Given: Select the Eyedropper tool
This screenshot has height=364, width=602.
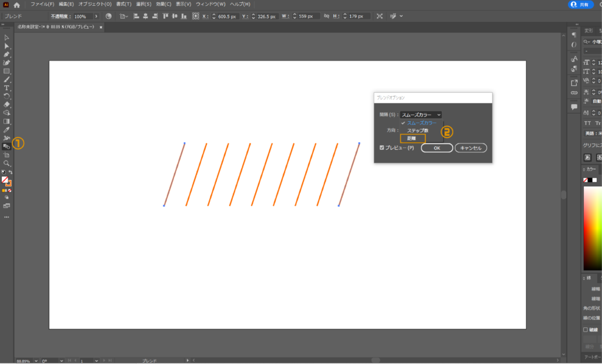Looking at the screenshot, I should pyautogui.click(x=6, y=130).
